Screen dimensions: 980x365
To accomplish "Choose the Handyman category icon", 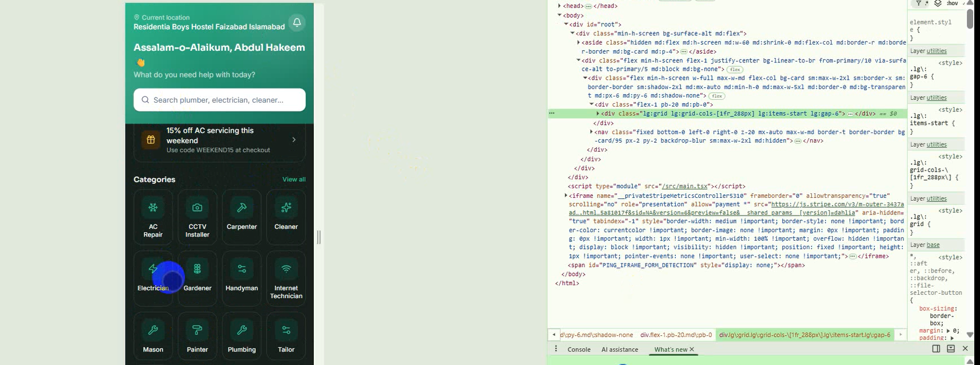I will pos(242,269).
